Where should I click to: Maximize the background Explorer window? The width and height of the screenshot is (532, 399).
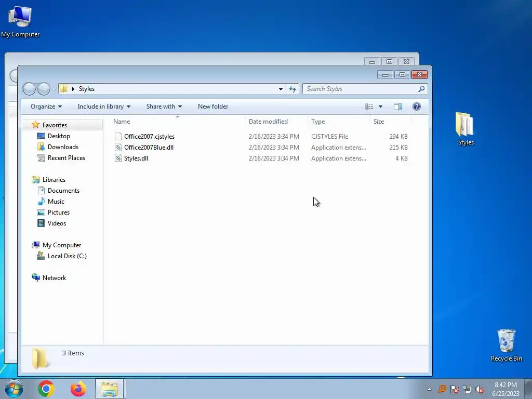[x=389, y=61]
